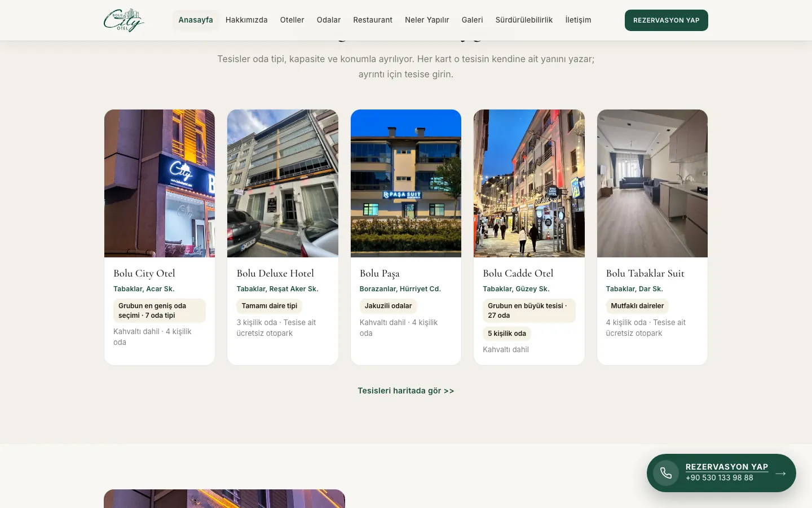Click Tesisleri haritada gör link
Image resolution: width=812 pixels, height=508 pixels.
coord(406,391)
